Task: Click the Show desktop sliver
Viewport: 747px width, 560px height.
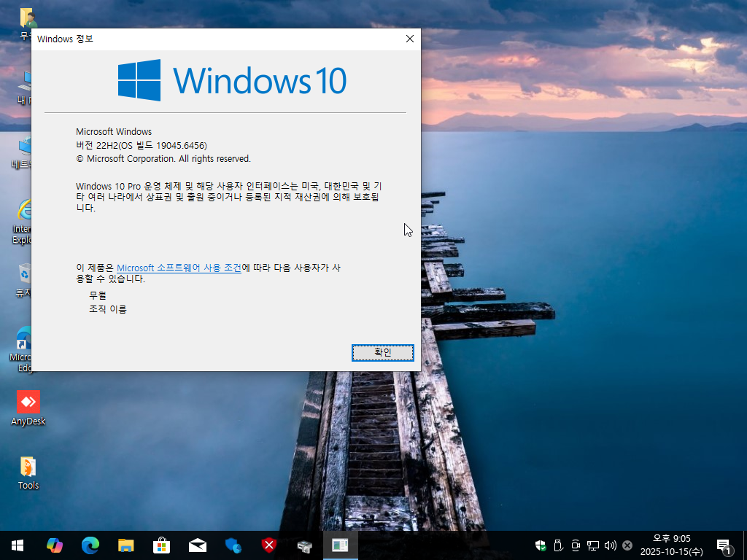Action: click(745, 545)
